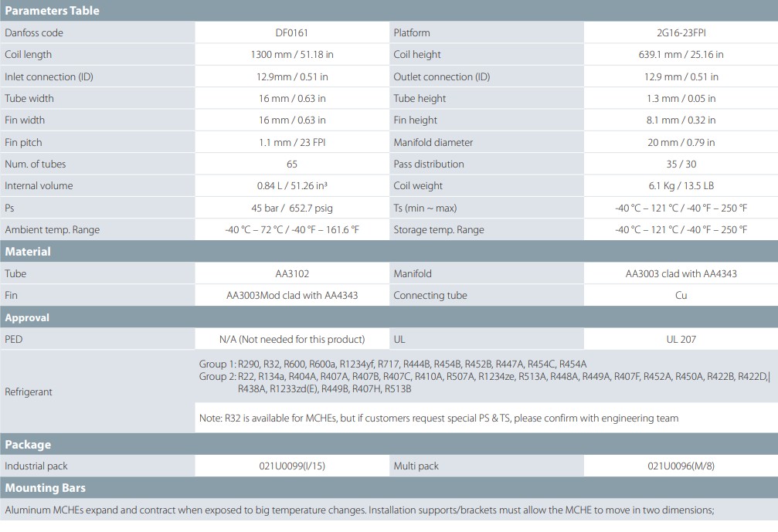Click the Manifold diameter value 20 mm

click(x=661, y=142)
